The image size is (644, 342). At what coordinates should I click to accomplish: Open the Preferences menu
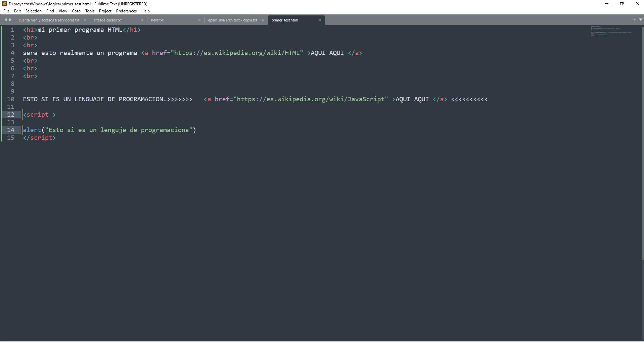tap(126, 11)
